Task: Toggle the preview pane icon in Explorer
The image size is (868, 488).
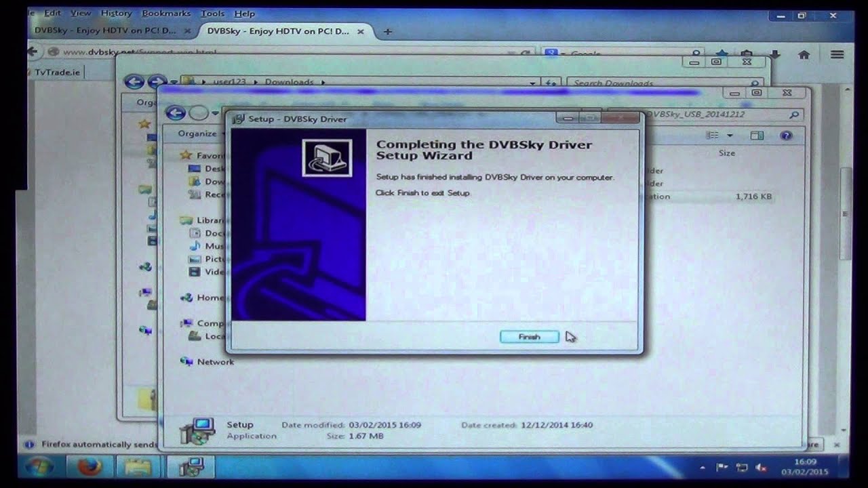Action: coord(757,136)
